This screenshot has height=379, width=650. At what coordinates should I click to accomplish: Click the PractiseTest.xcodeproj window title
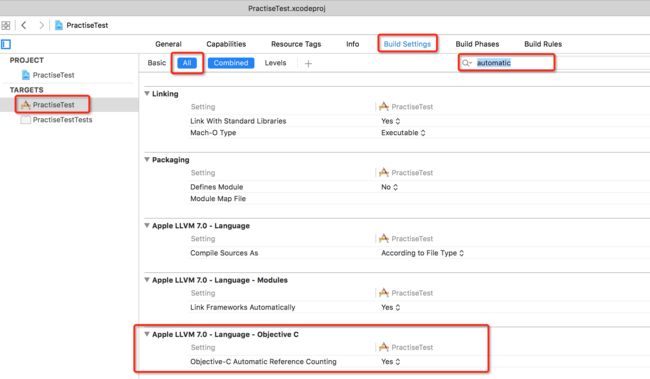(x=286, y=8)
